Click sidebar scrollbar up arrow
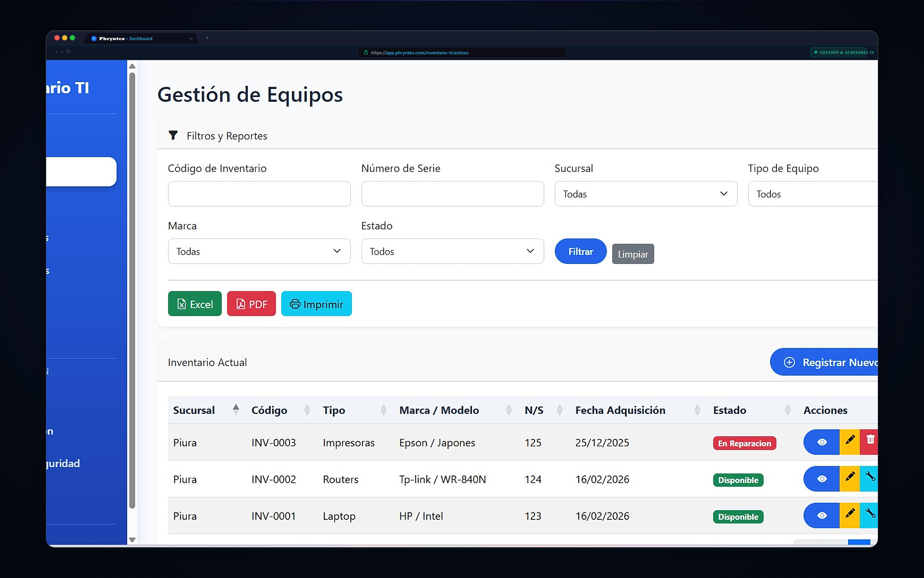 pos(132,66)
